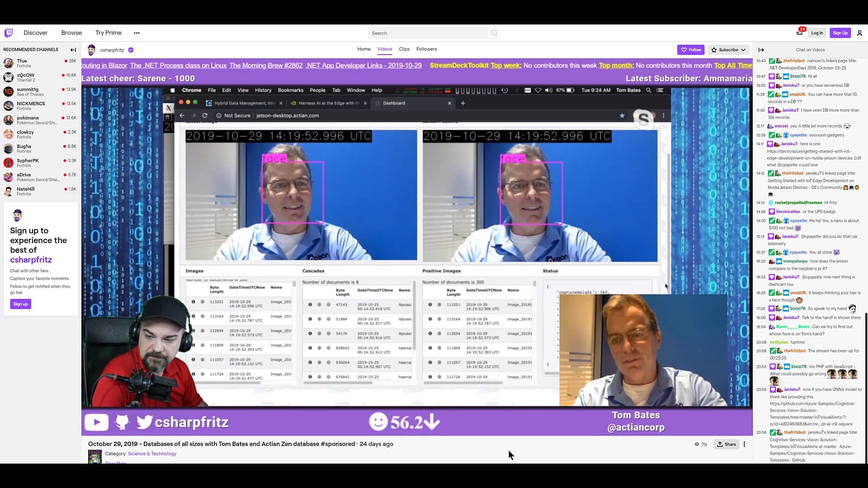868x488 pixels.
Task: Open pokimane's channel avatar
Action: [x=9, y=120]
